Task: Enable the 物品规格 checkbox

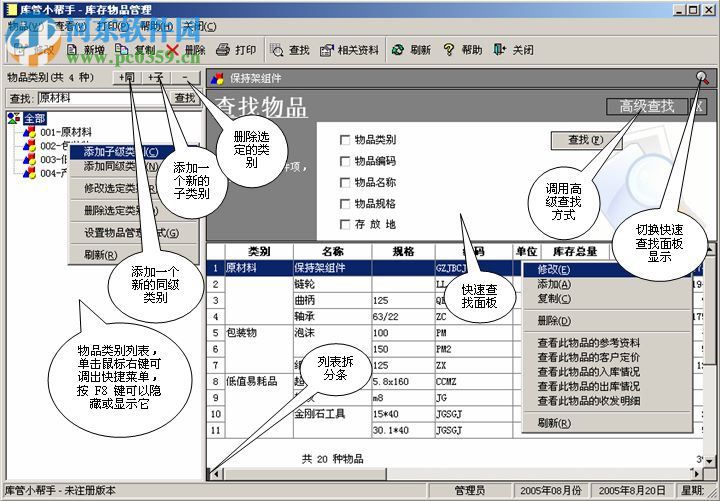Action: click(345, 203)
